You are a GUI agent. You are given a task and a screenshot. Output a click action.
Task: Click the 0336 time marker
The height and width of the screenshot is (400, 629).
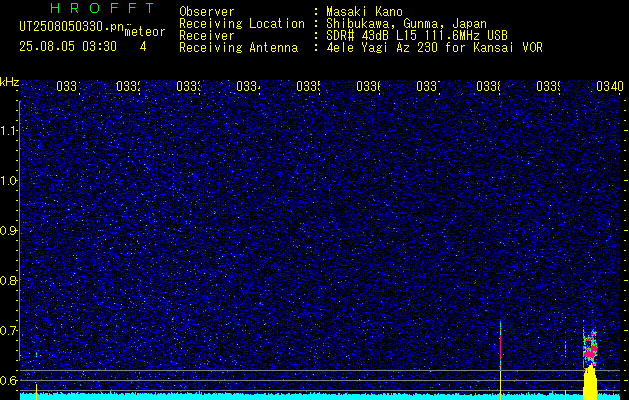[368, 86]
